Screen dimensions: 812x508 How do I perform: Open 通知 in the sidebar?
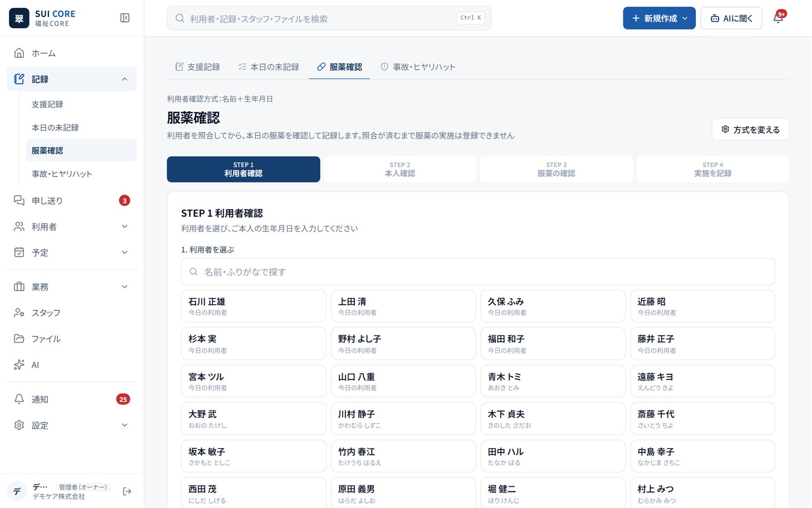coord(72,399)
